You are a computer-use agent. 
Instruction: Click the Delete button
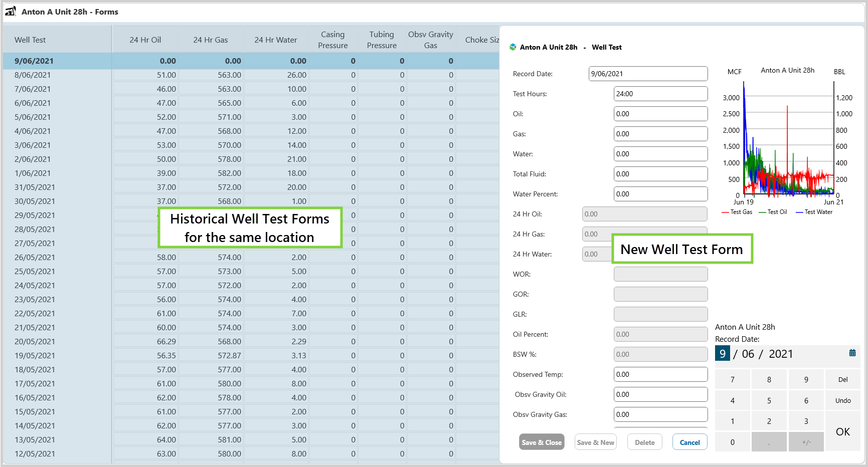pyautogui.click(x=644, y=442)
